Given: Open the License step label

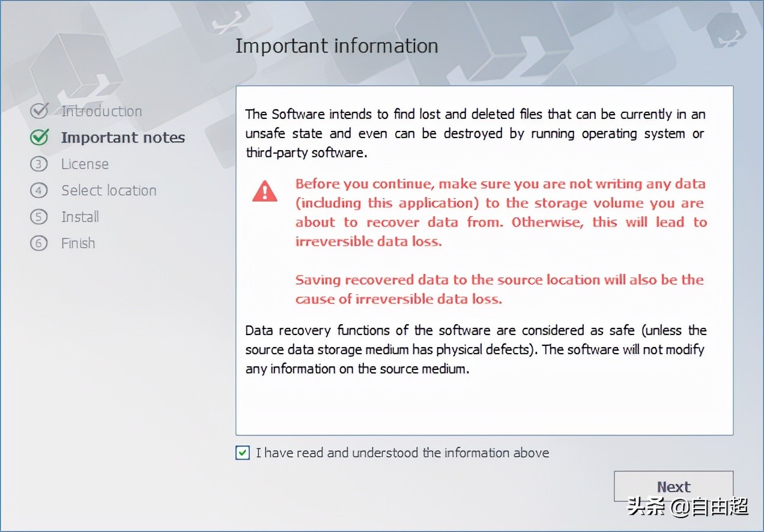Looking at the screenshot, I should (85, 164).
